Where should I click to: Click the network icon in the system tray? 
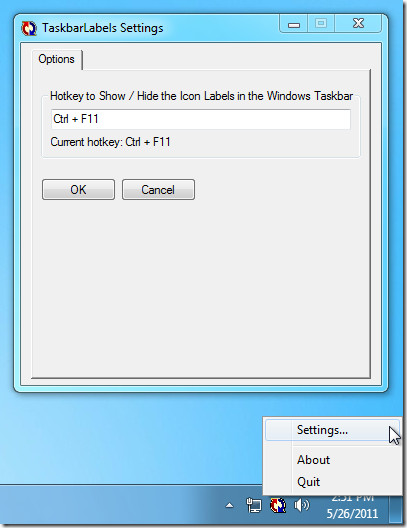(x=254, y=505)
